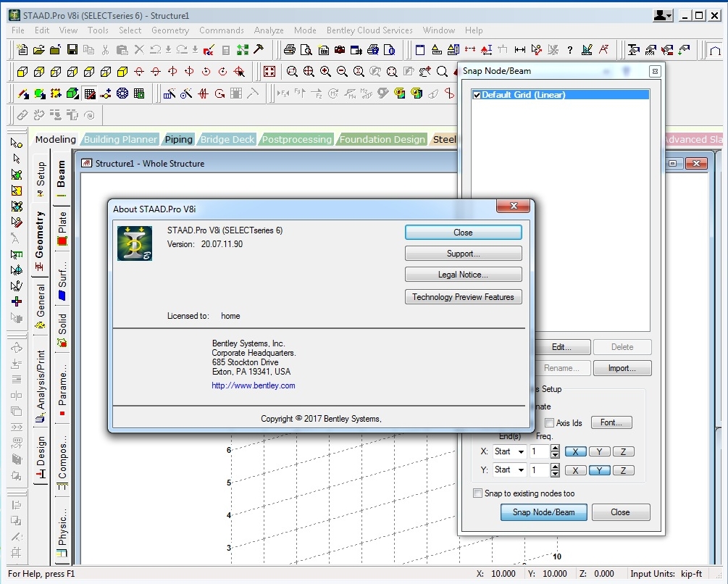
Task: Select the vertical Setup tab
Action: [41, 179]
